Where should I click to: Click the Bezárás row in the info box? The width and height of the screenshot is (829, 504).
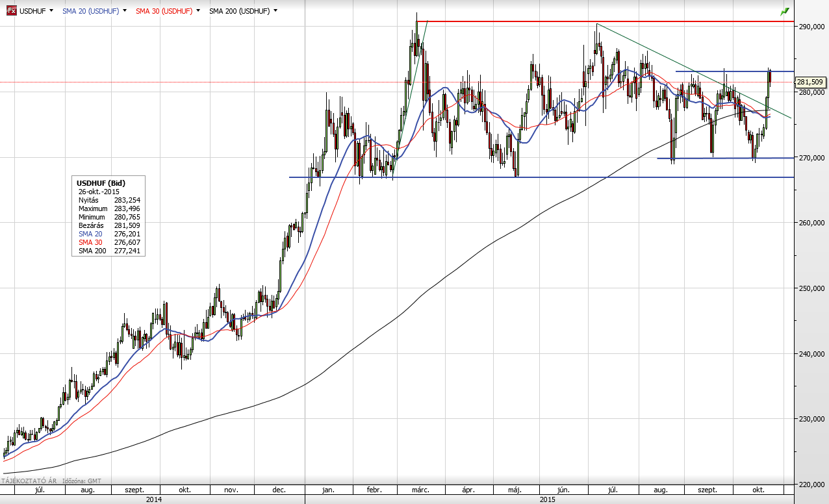(x=109, y=225)
